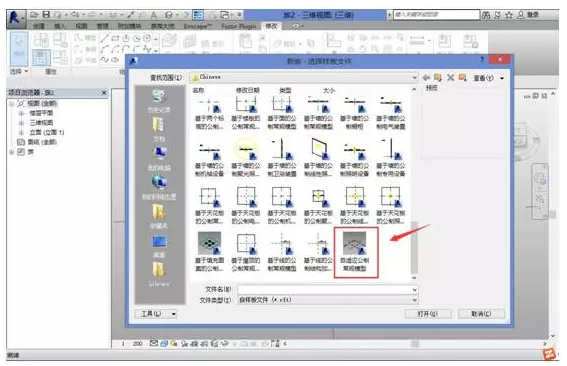Open 收藏夹 in dialog sidebar

(159, 217)
